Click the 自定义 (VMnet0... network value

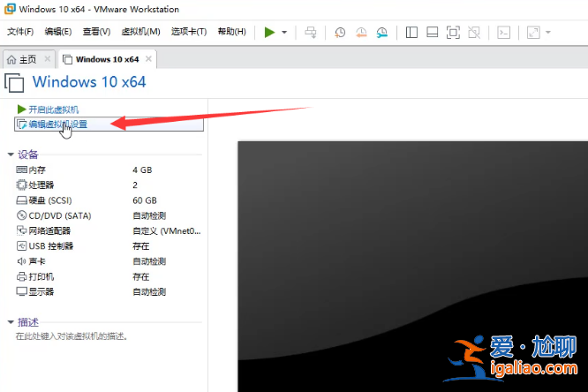(167, 231)
